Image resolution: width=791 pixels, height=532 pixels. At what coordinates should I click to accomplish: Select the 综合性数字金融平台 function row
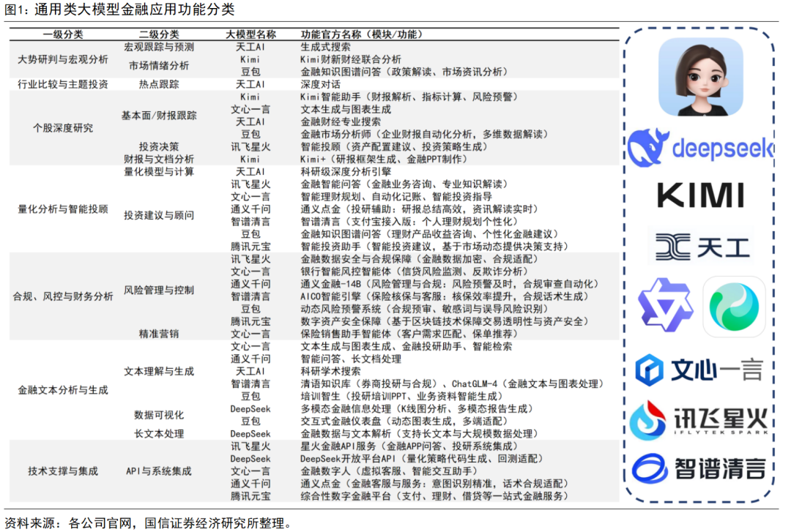coord(434,496)
